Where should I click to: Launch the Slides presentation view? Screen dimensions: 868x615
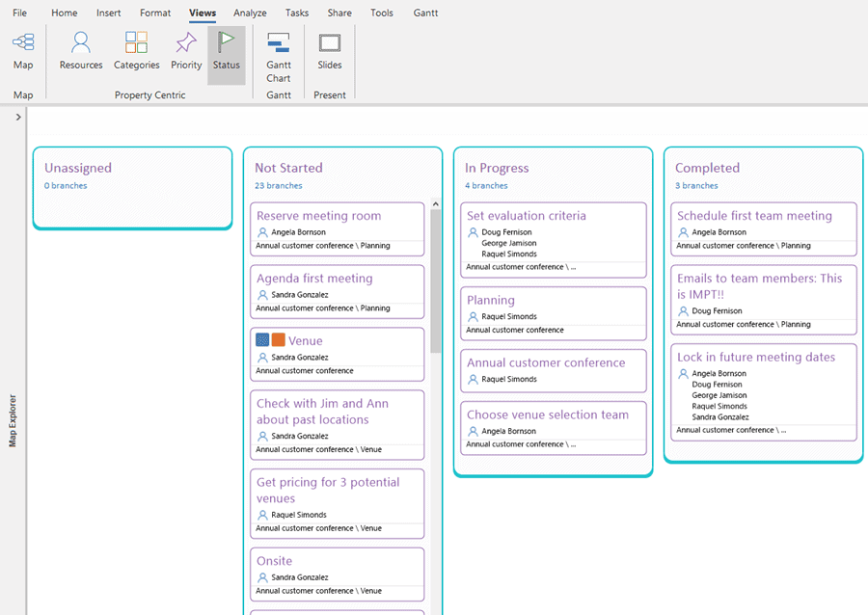330,42
